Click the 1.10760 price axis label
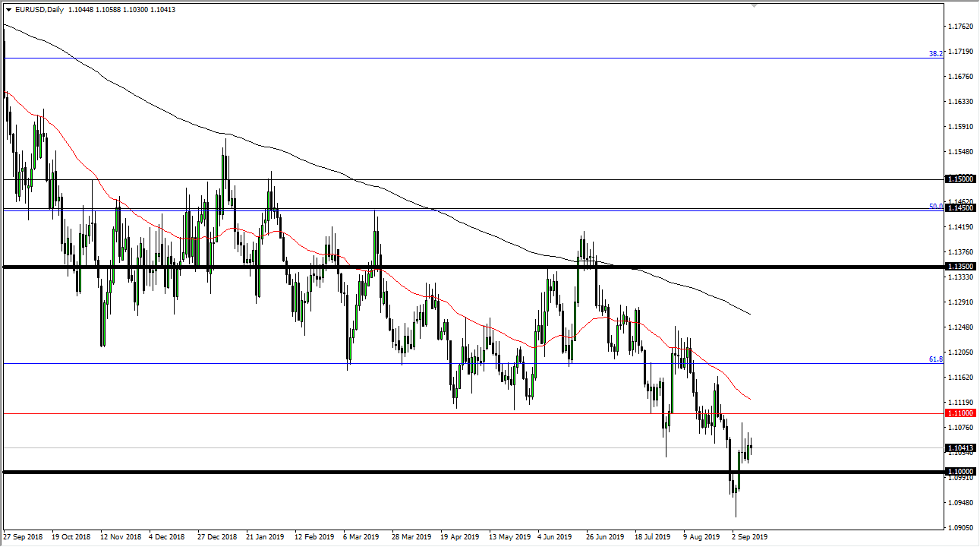 coord(960,428)
